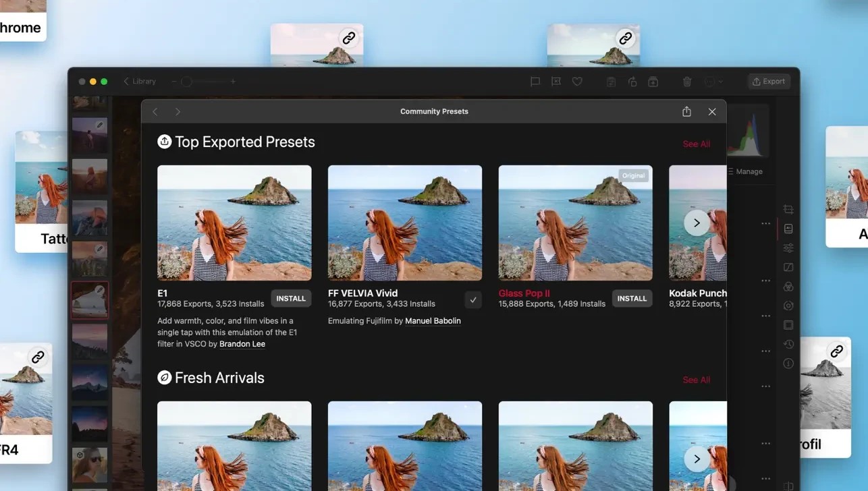Viewport: 868px width, 491px height.
Task: Click the Fresh Arrivals heading
Action: pos(219,378)
